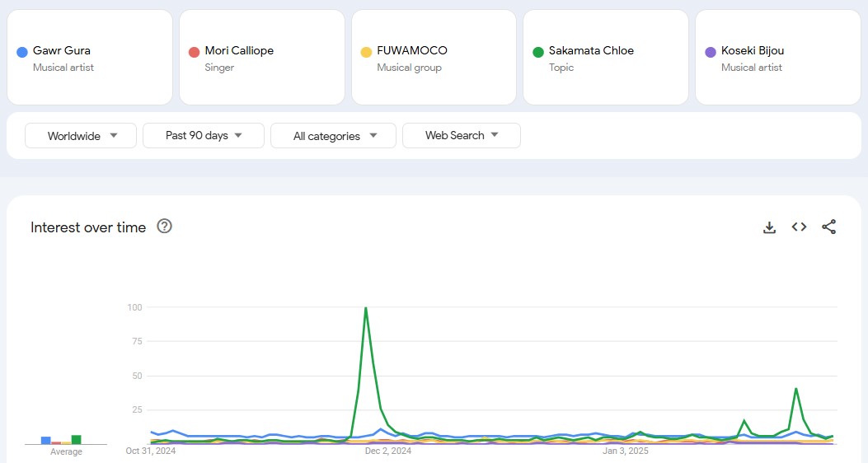
Task: Click the blue Gawr Gura color dot
Action: [22, 52]
